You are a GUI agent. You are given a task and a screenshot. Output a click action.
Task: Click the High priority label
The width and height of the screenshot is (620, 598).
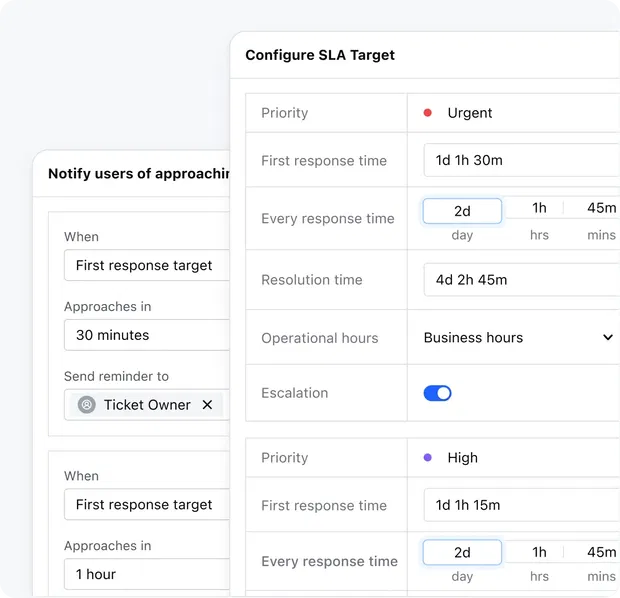[x=463, y=458]
